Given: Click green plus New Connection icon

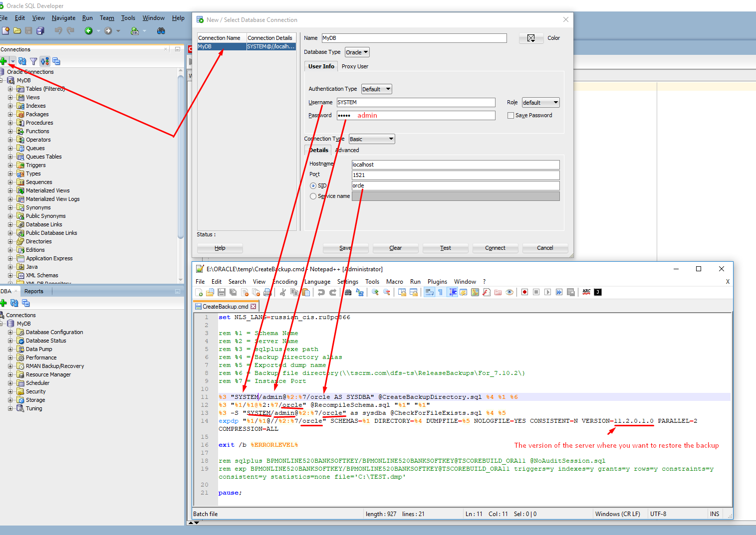Looking at the screenshot, I should 3,61.
